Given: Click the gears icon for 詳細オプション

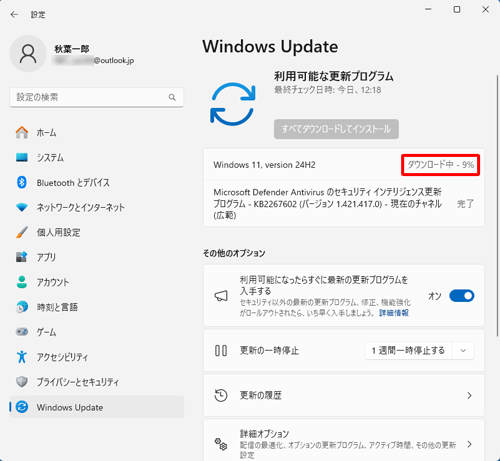Looking at the screenshot, I should point(221,444).
